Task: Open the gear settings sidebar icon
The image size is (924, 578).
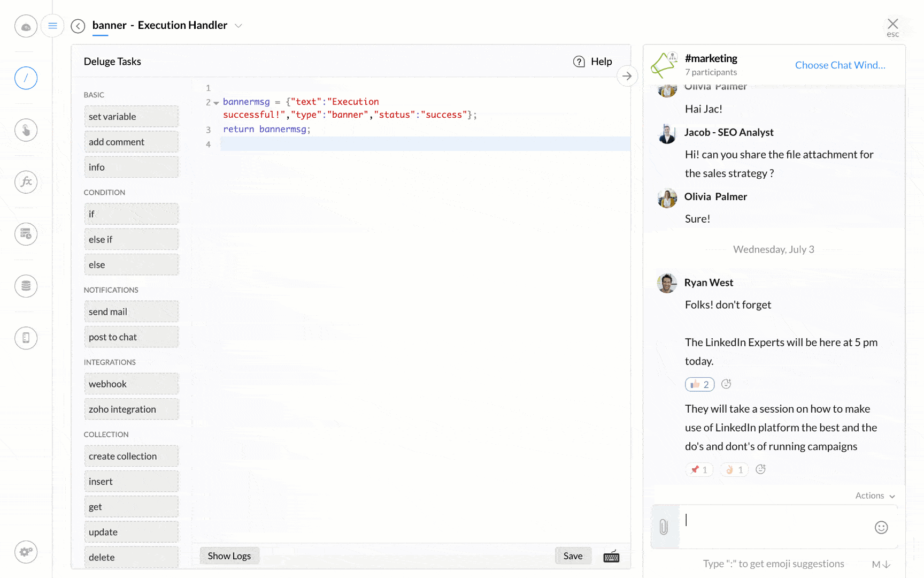Action: point(26,552)
